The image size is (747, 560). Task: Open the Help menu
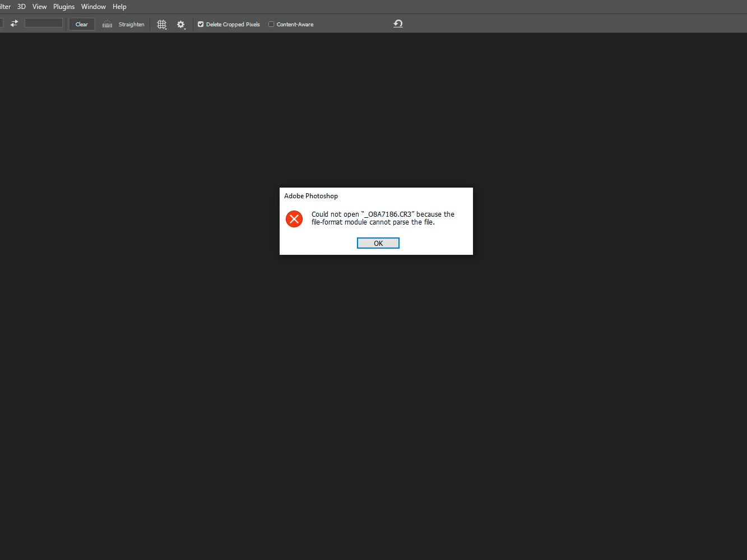point(119,7)
